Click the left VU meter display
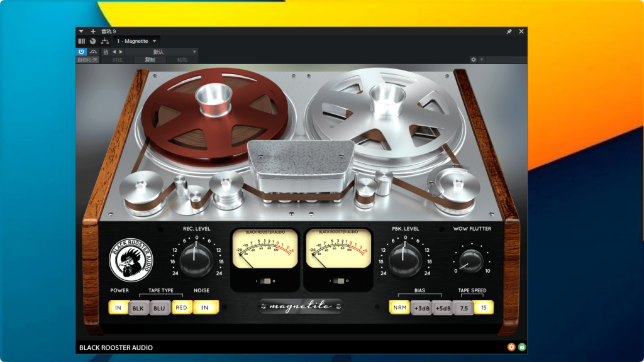The height and width of the screenshot is (362, 644). (x=265, y=249)
